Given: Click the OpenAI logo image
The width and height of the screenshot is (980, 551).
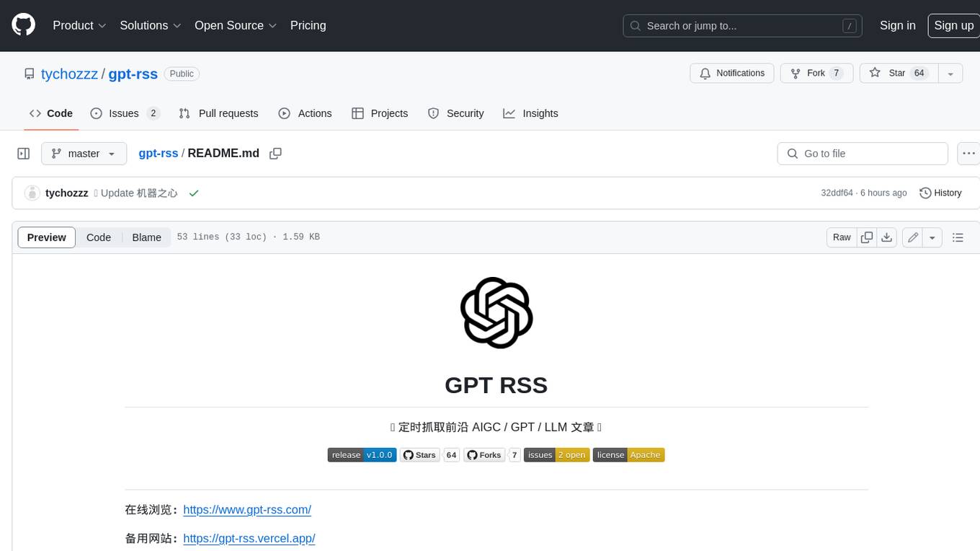Looking at the screenshot, I should [x=496, y=313].
